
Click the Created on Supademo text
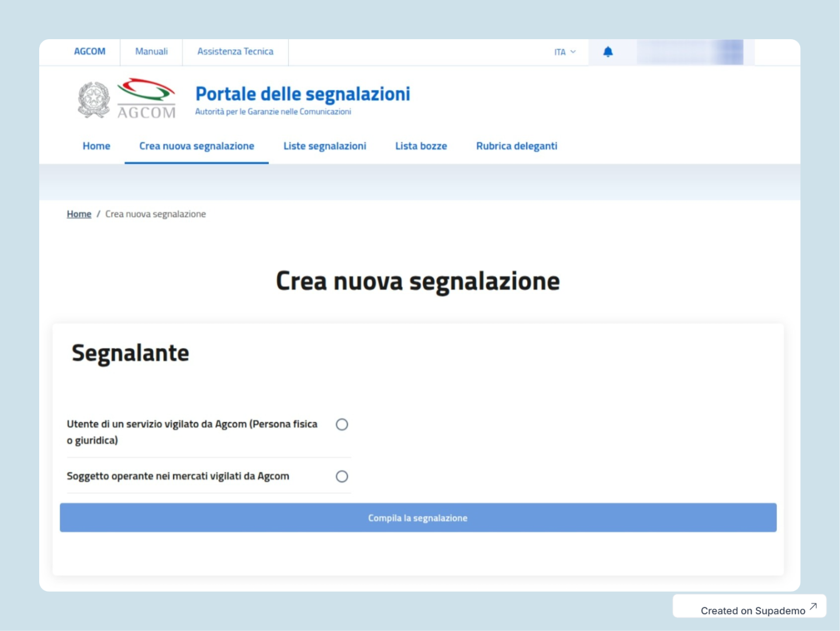pos(752,611)
